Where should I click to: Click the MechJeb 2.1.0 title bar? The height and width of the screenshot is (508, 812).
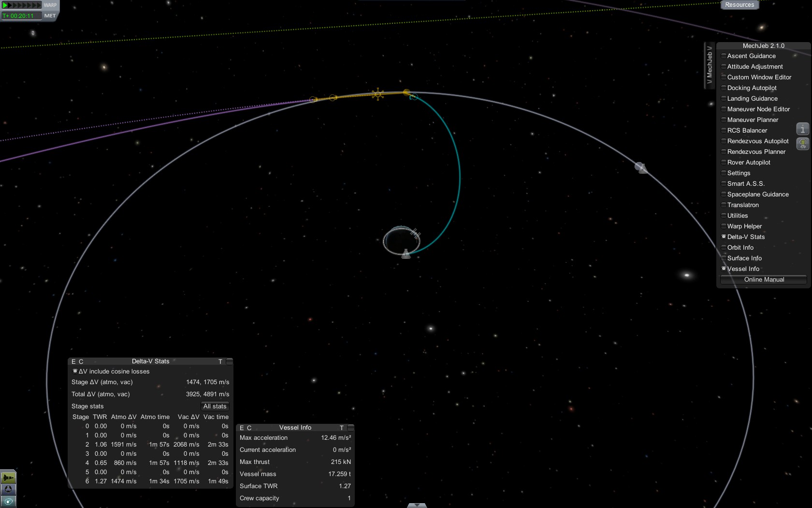tap(764, 46)
